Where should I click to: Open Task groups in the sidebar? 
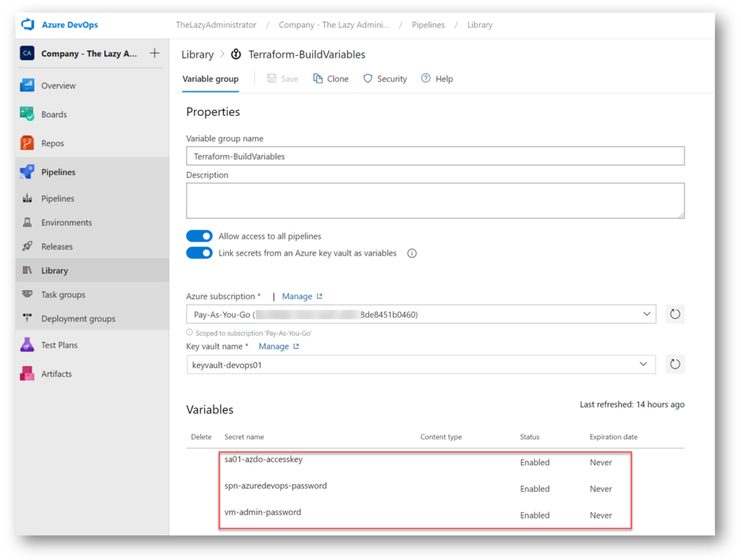point(92,294)
